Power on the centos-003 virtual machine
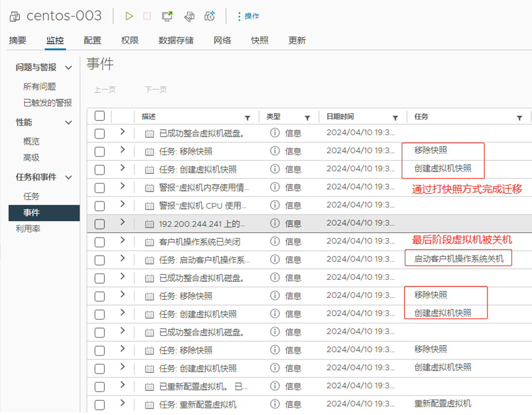This screenshot has width=532, height=415. click(x=128, y=16)
